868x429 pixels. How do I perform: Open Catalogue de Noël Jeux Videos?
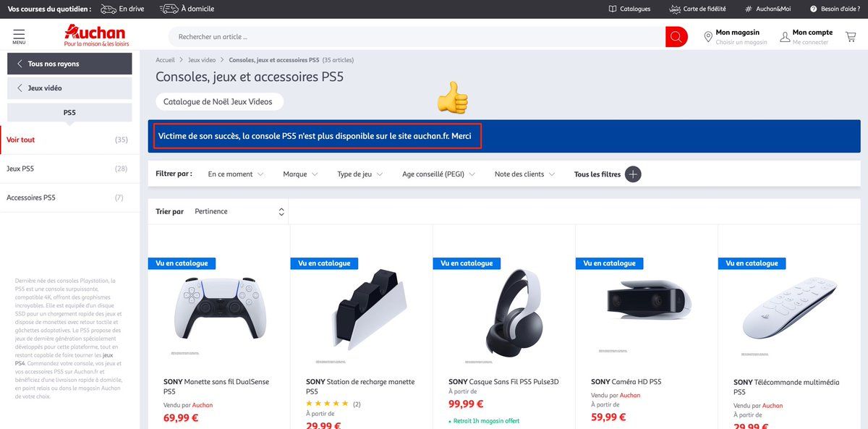[218, 102]
